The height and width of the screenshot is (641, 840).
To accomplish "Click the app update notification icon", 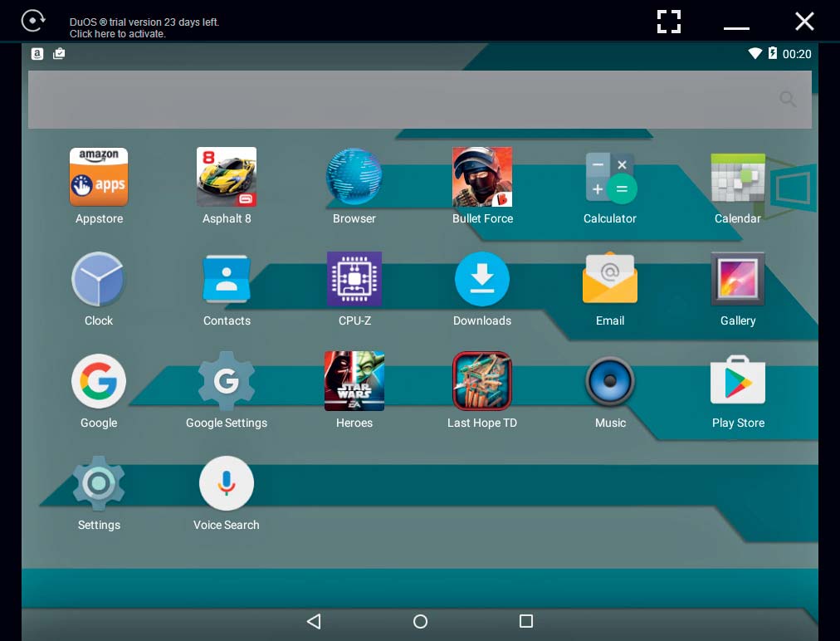I will click(x=59, y=54).
